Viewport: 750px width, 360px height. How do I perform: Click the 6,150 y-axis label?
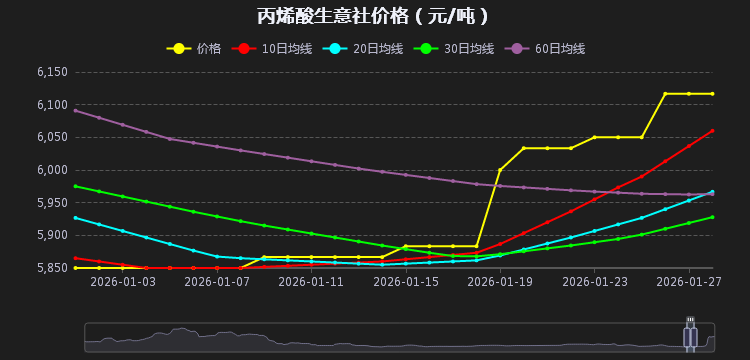52,72
